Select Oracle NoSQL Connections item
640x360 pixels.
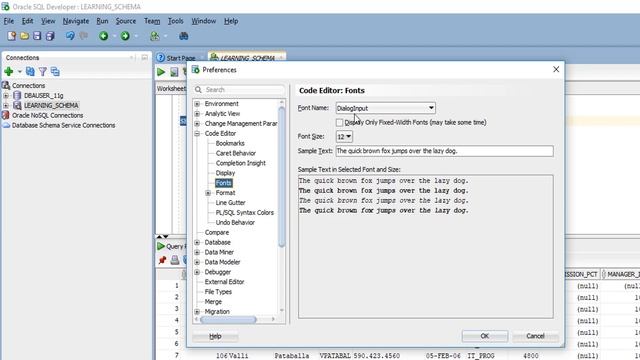point(47,116)
